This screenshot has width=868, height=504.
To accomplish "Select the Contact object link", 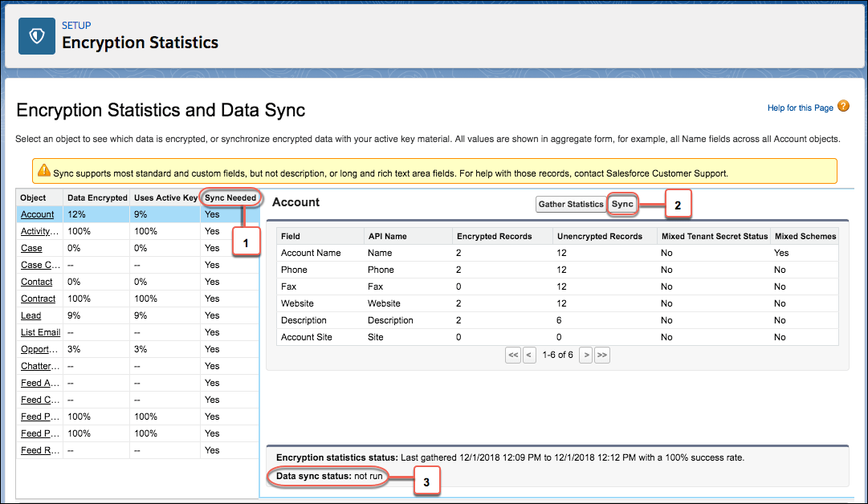I will click(37, 282).
